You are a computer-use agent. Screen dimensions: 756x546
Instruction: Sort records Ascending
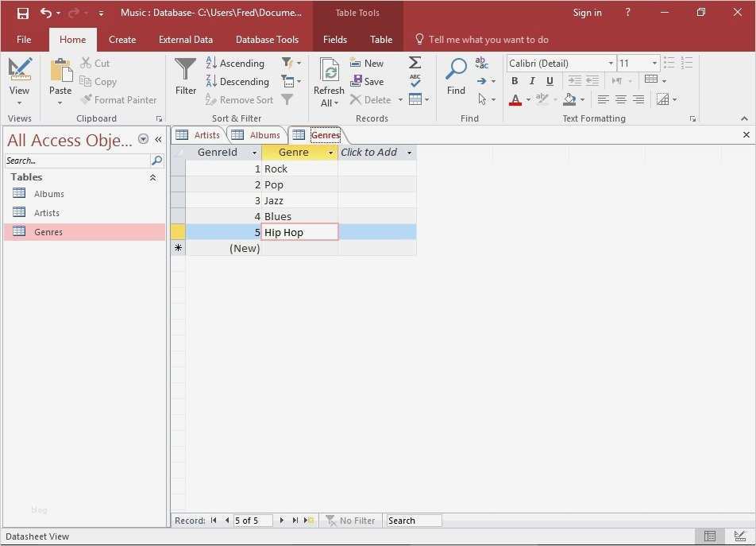(x=236, y=63)
